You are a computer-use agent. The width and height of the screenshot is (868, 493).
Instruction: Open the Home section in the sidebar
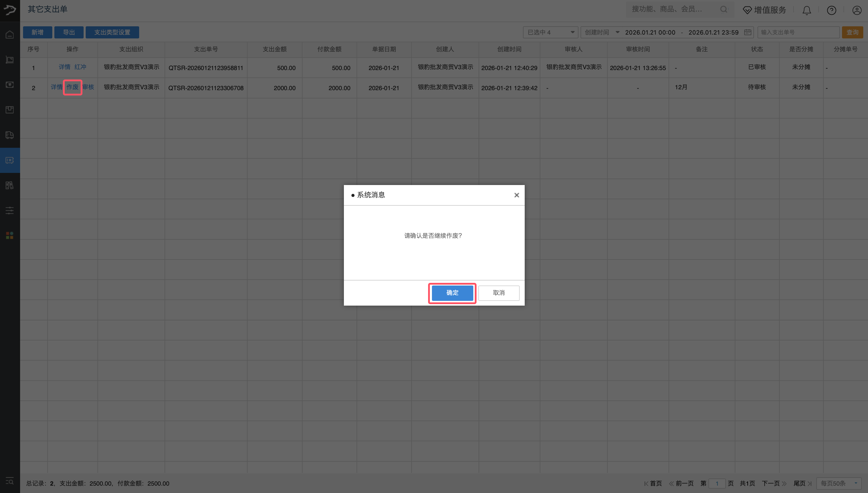click(9, 34)
